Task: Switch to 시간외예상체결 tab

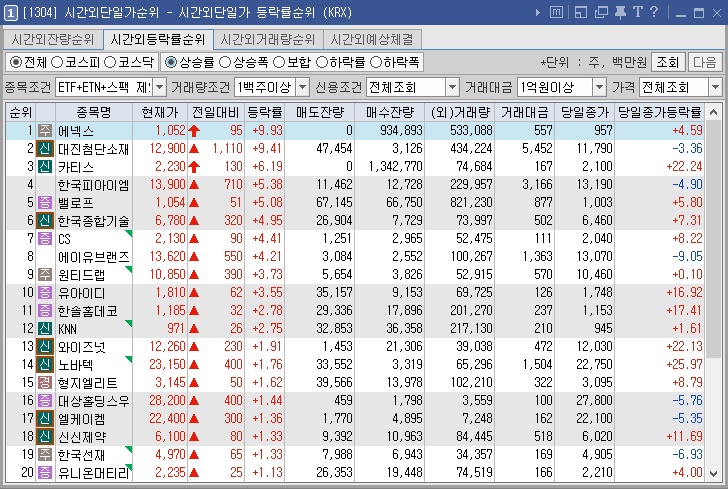Action: [x=372, y=39]
